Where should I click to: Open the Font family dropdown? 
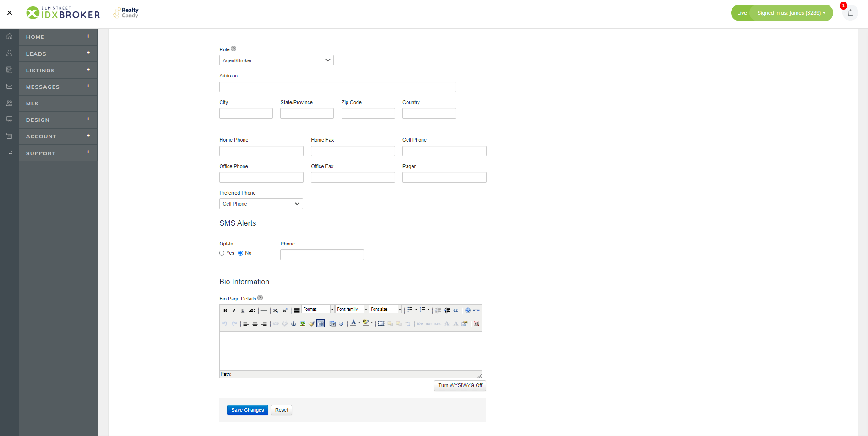352,310
